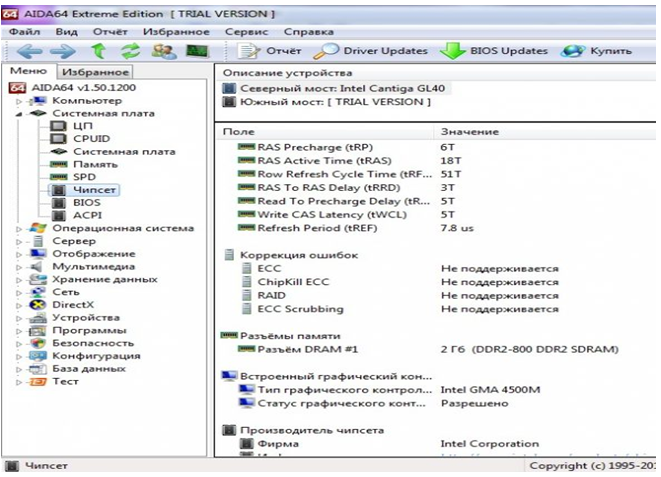
Task: Open the Файл menu
Action: [24, 32]
